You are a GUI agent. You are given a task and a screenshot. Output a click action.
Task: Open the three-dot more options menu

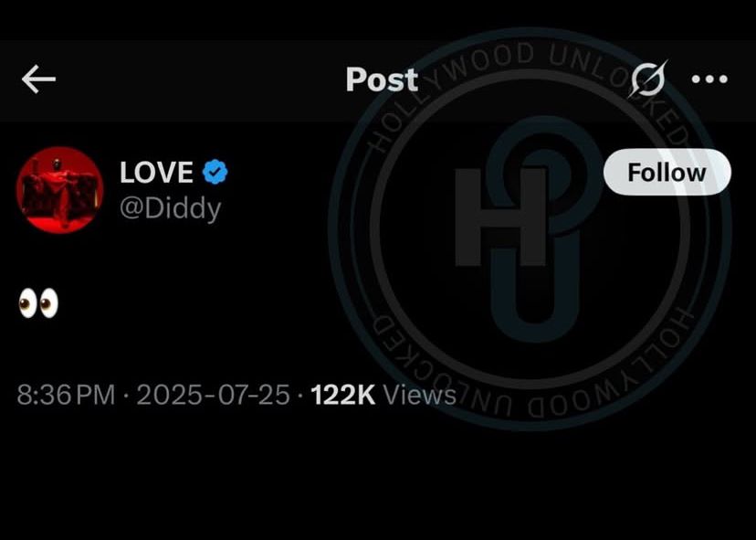click(x=709, y=79)
